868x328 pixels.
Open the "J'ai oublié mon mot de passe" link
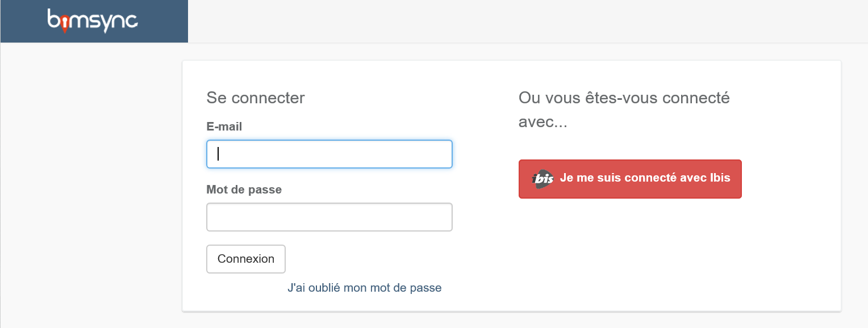click(x=364, y=288)
